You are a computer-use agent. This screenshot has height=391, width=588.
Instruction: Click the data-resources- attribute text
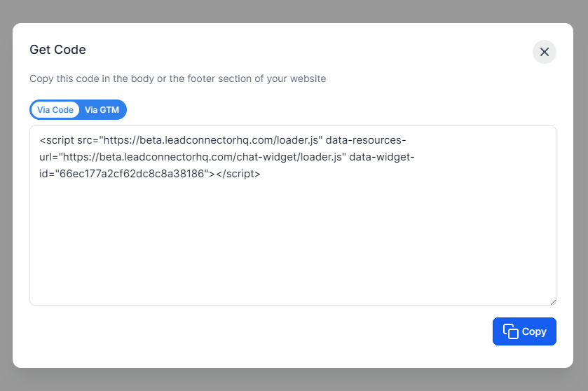[366, 140]
